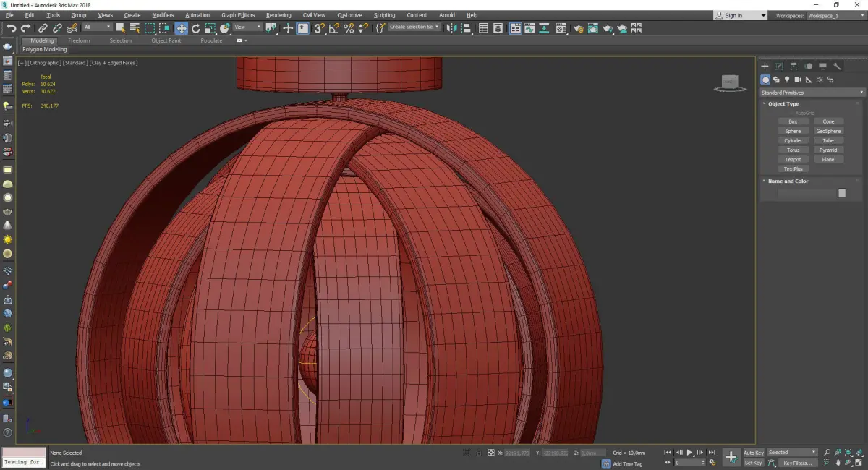Select the Move tool in main toolbar
The image size is (868, 470).
(181, 28)
